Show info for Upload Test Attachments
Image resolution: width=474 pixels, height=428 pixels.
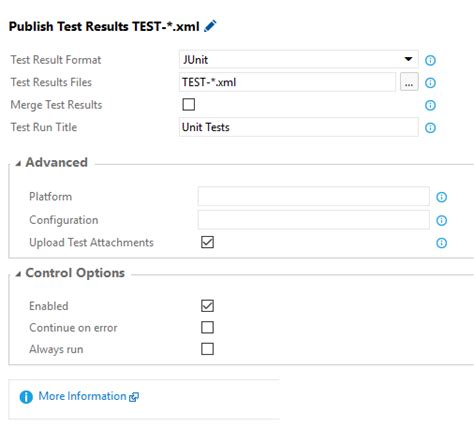(441, 243)
